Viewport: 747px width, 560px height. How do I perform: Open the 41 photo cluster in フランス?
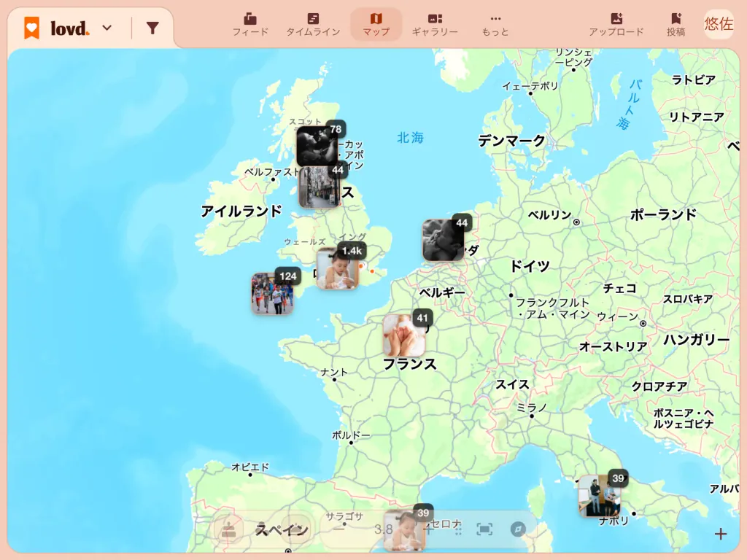404,335
